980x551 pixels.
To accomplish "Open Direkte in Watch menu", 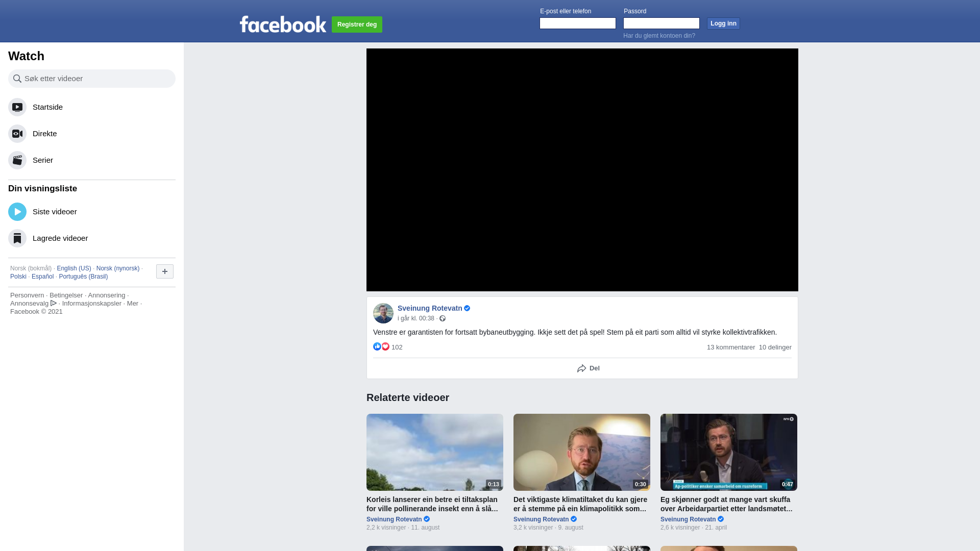I will pos(92,134).
